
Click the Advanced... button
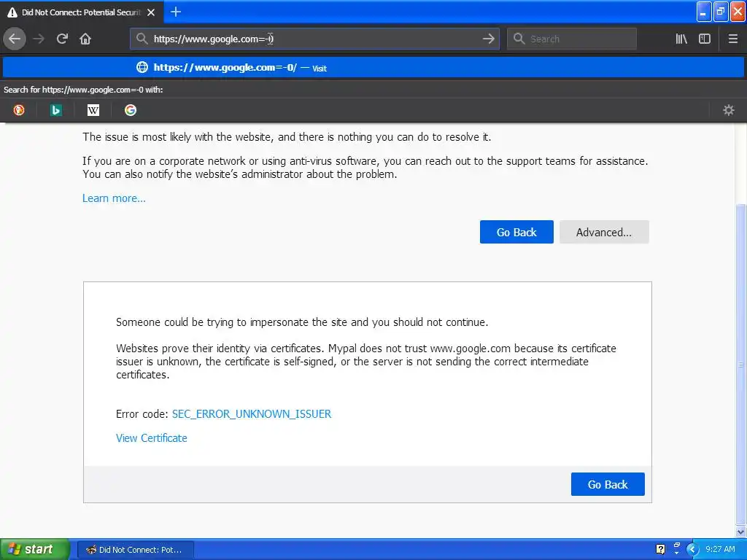604,232
